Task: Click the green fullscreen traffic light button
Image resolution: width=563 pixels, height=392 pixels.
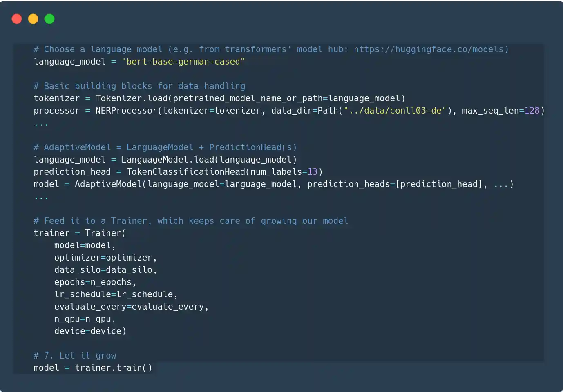Action: tap(49, 19)
